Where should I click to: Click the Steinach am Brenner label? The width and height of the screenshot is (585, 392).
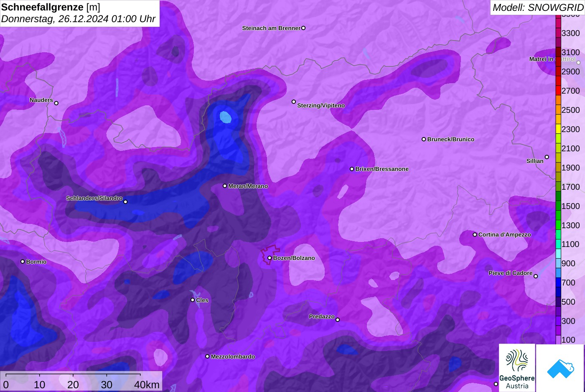coord(271,28)
